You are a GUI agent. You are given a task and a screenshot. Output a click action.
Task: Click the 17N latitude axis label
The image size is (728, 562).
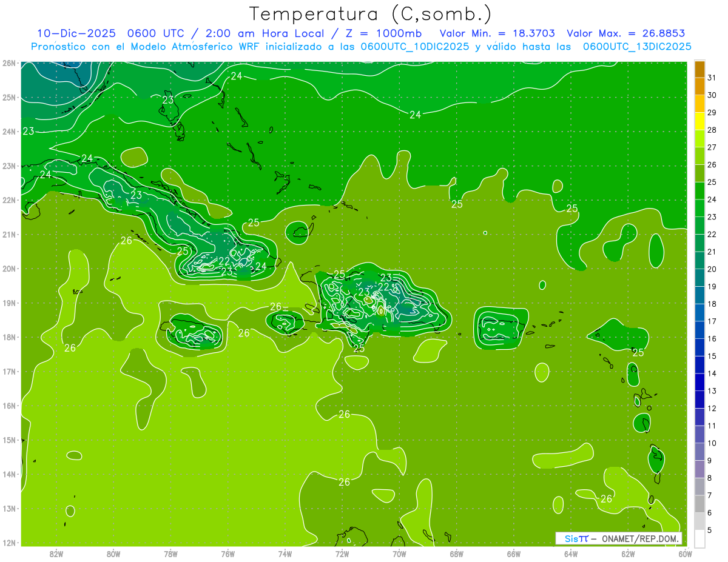(x=9, y=371)
